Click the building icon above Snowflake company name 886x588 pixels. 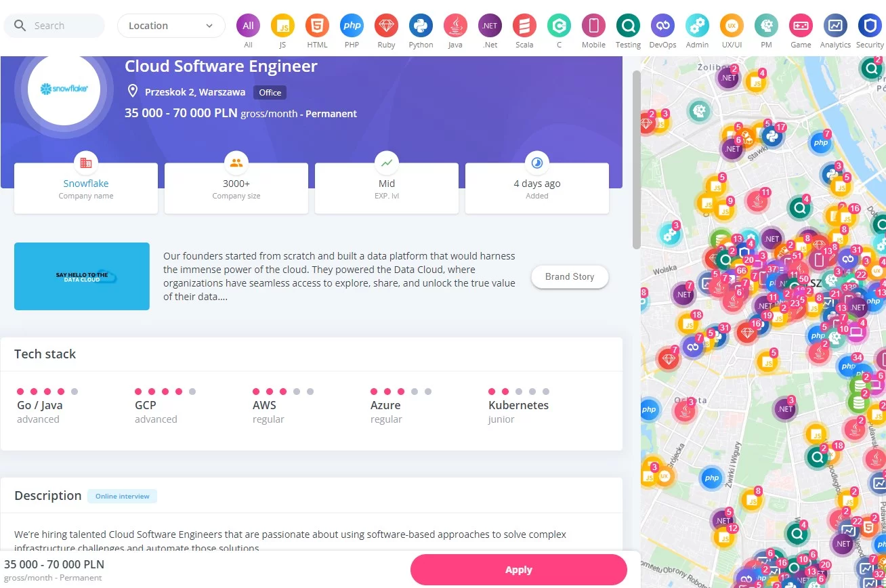86,163
